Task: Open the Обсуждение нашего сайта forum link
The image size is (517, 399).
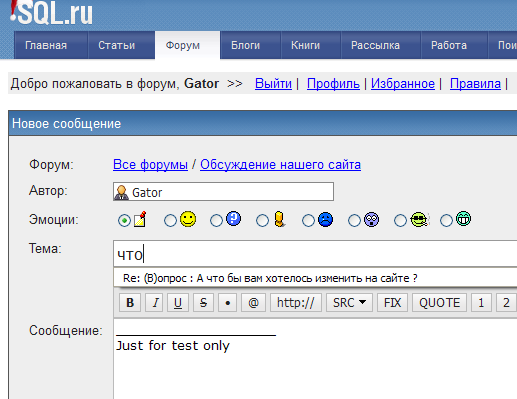Action: click(280, 165)
